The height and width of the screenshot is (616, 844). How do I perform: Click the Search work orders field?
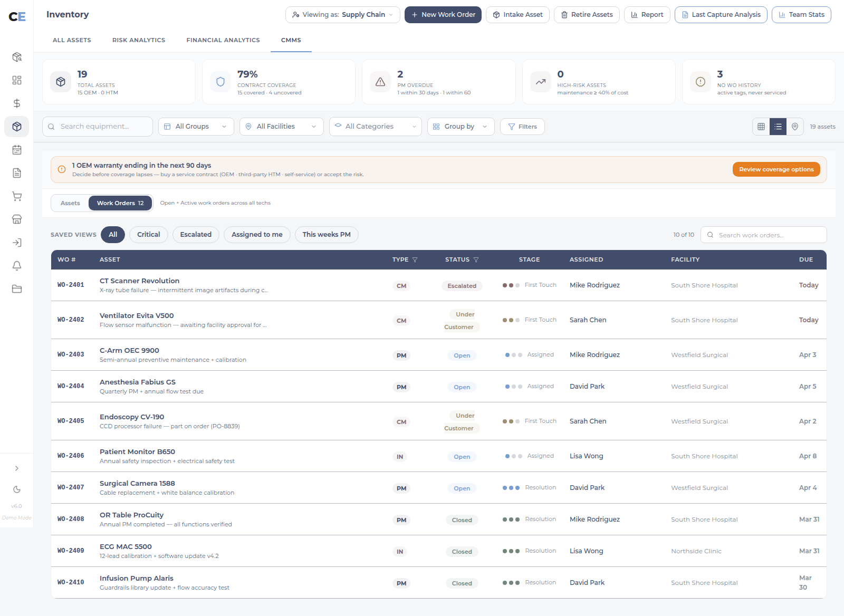pos(764,235)
